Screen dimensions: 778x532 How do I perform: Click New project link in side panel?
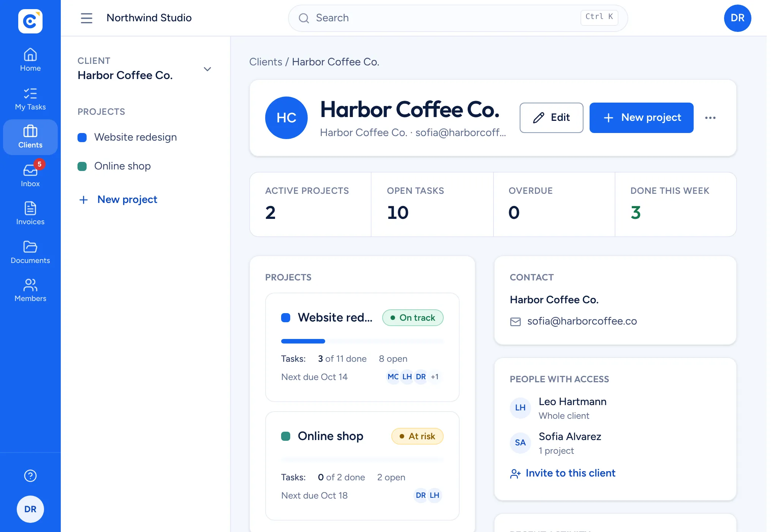point(118,199)
